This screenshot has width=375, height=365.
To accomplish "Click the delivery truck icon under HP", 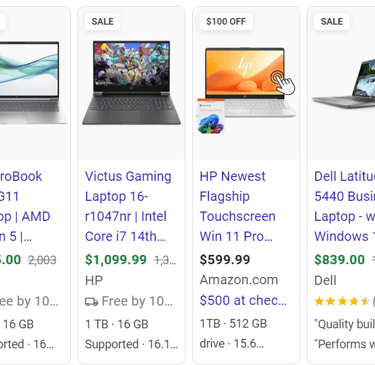I will [x=91, y=302].
